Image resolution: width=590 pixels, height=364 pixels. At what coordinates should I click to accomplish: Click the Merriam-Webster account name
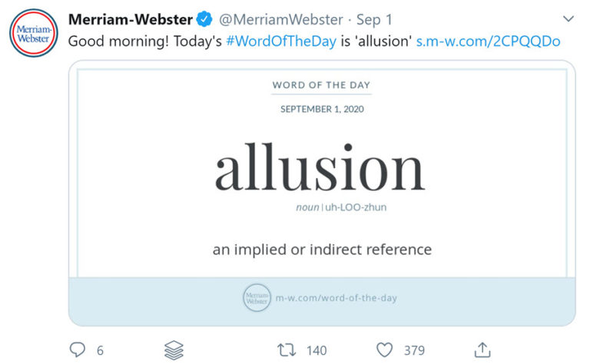pos(130,19)
